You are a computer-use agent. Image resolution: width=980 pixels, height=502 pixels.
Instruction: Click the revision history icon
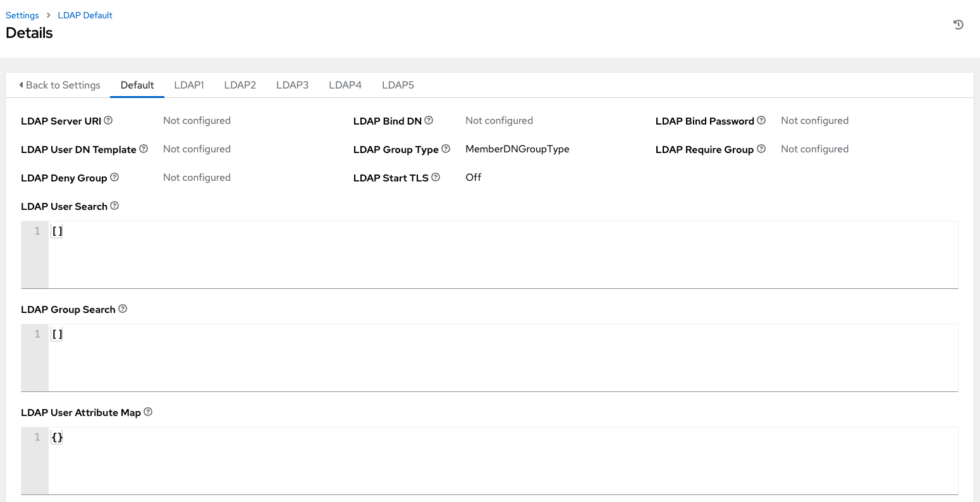[x=959, y=25]
